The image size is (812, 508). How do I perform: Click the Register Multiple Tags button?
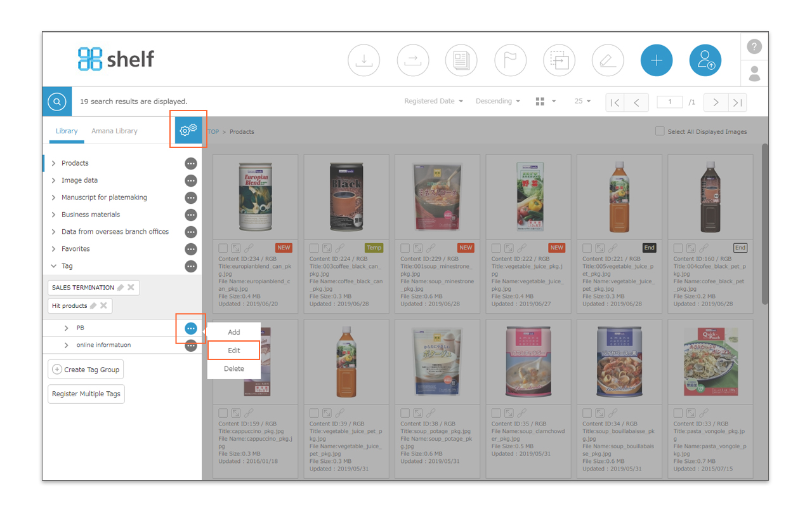(86, 394)
